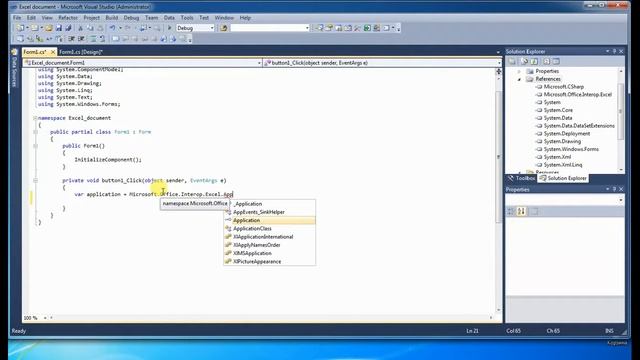Click the Decrease indent toolbar icon
Image resolution: width=640 pixels, height=360 pixels.
pos(71,39)
